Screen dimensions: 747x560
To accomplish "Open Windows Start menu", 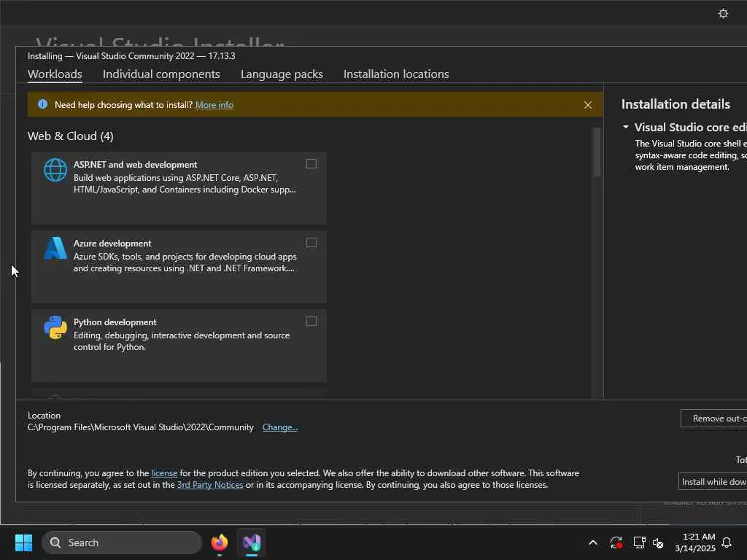I will click(x=23, y=542).
